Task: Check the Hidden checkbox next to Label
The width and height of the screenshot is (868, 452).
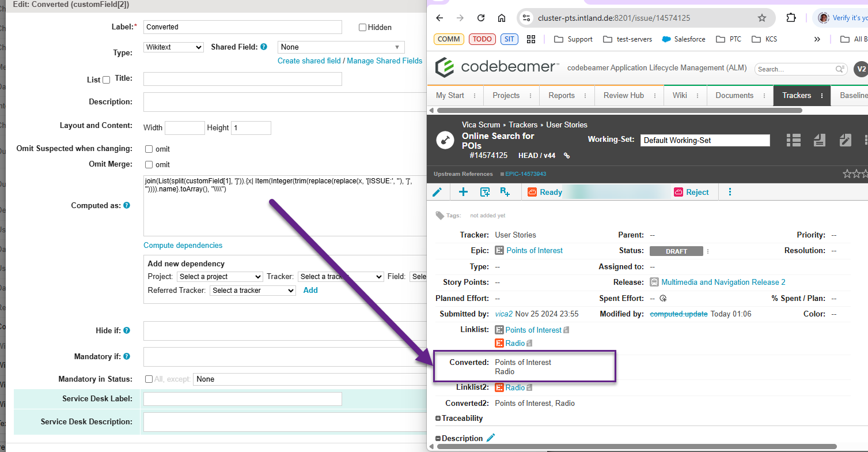Action: pyautogui.click(x=362, y=27)
